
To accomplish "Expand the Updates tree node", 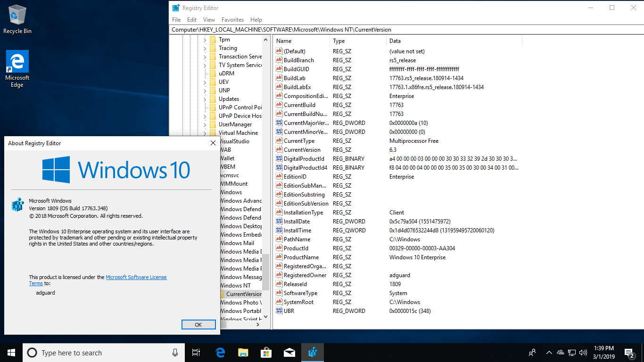I will pyautogui.click(x=205, y=99).
